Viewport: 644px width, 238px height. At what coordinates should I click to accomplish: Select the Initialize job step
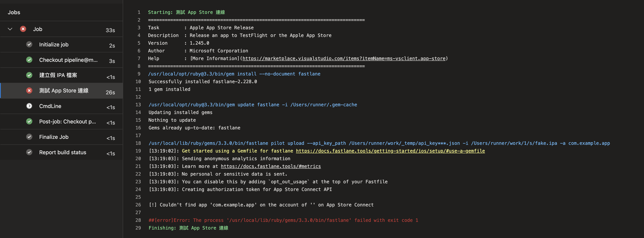coord(54,44)
